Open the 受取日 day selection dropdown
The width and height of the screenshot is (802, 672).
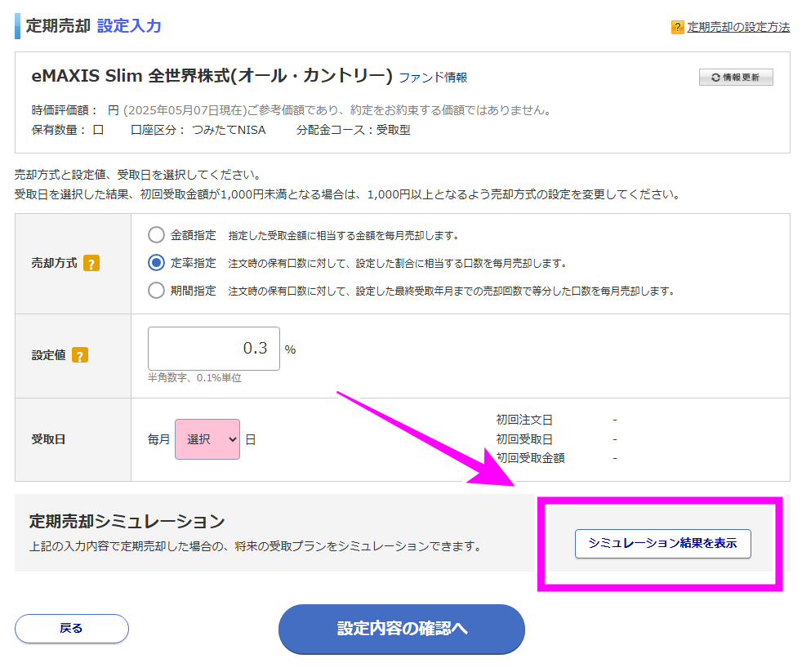pos(207,439)
